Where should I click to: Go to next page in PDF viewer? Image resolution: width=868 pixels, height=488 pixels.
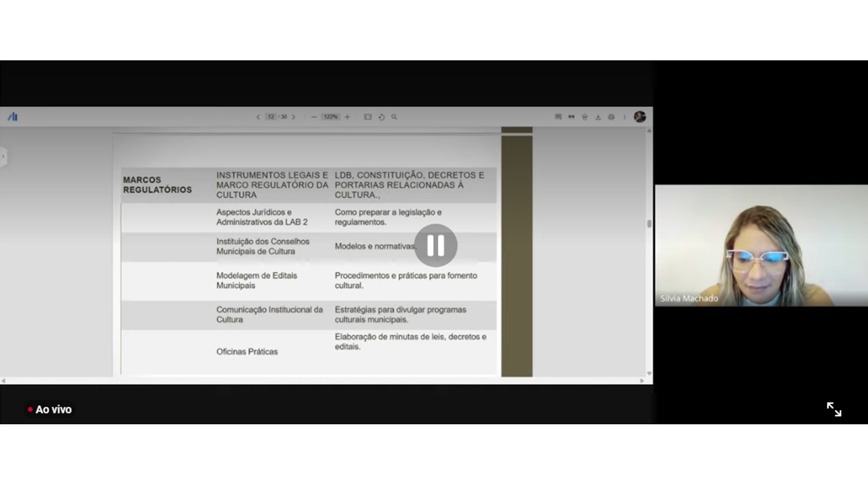point(293,117)
